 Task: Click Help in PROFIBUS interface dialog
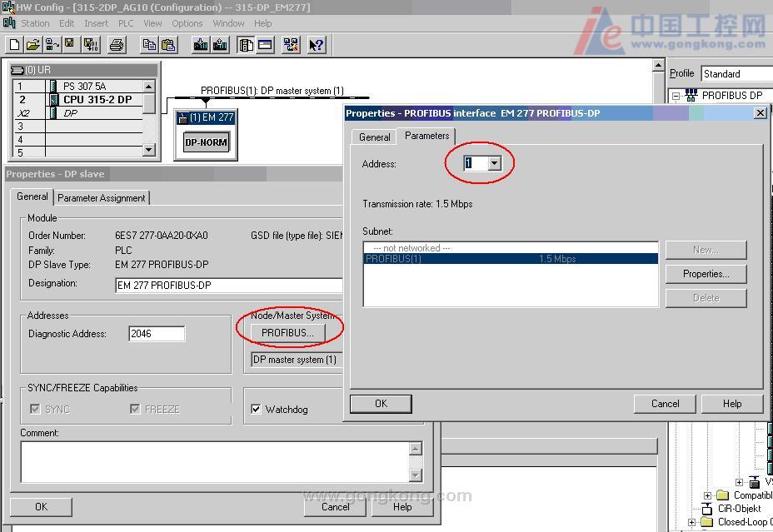(732, 404)
